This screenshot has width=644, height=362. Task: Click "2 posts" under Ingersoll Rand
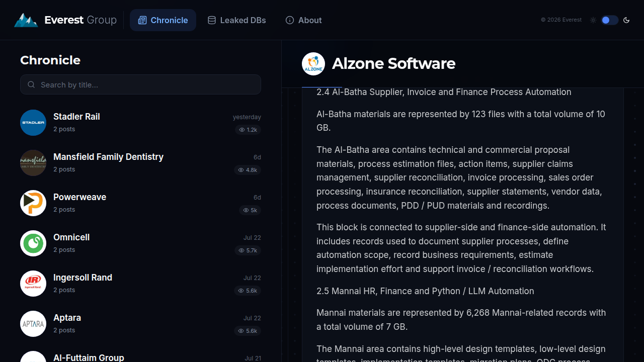64,290
